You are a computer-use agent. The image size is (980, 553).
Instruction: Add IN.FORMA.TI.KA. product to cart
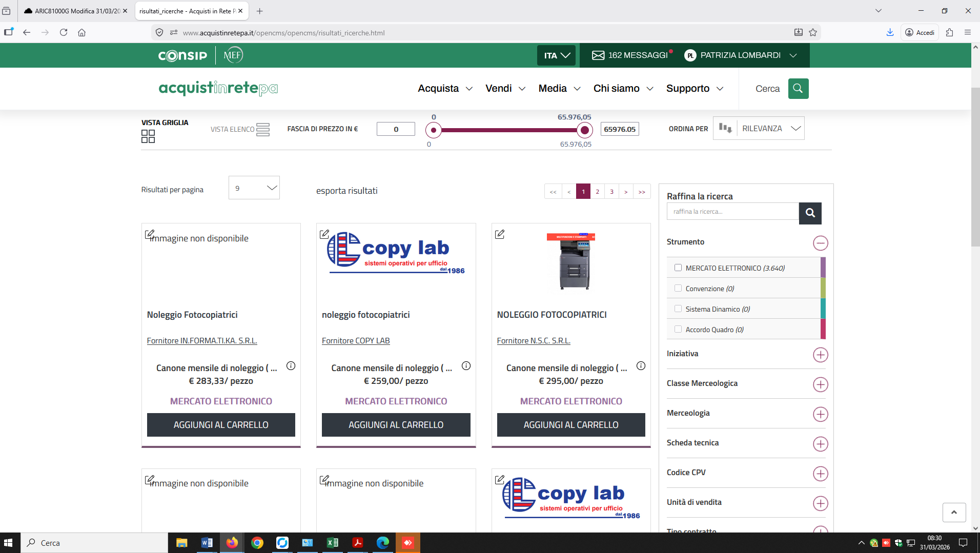coord(221,425)
